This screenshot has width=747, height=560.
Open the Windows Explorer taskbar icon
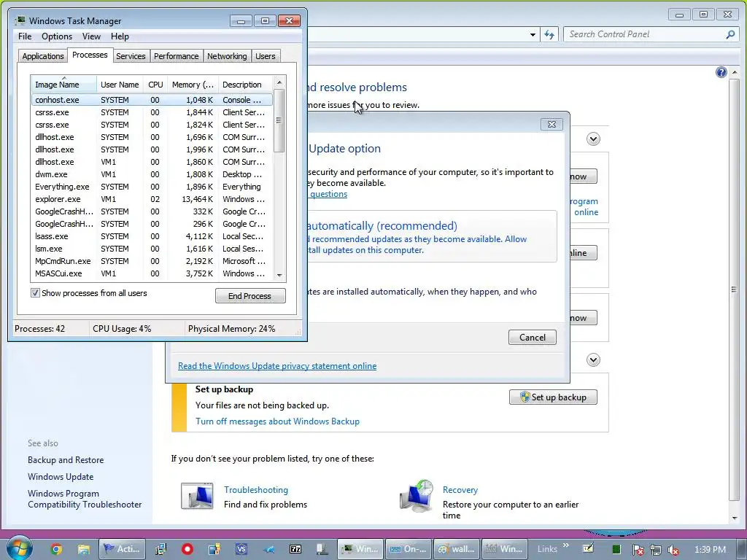83,549
